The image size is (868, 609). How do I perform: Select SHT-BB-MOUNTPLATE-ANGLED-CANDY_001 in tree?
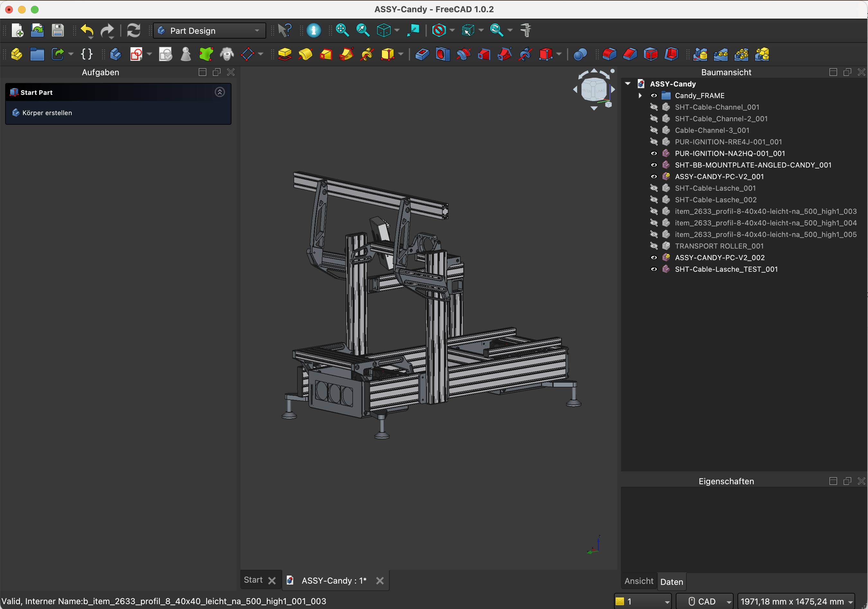[753, 165]
